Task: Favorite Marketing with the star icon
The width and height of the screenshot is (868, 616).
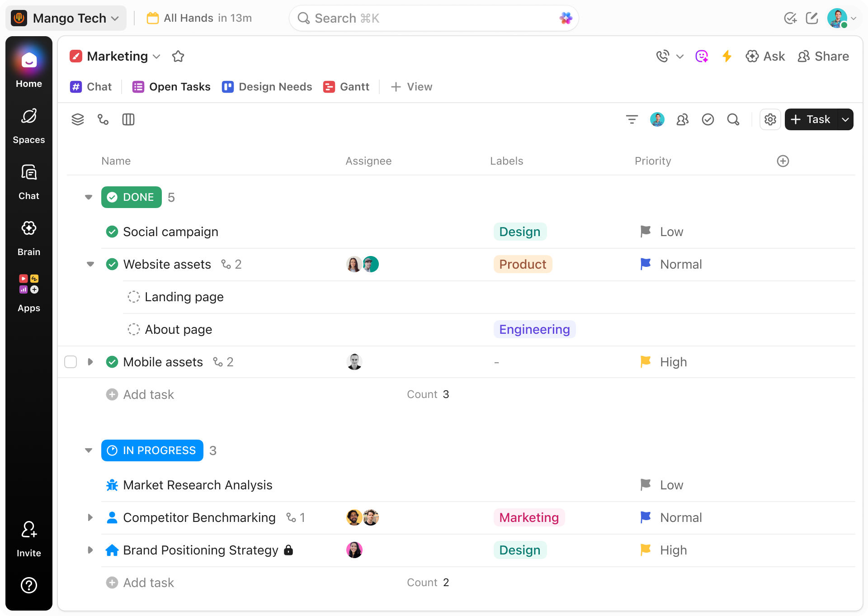Action: pos(178,57)
